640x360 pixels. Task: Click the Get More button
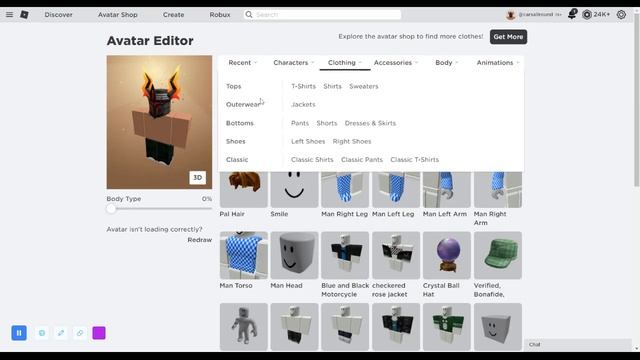point(508,37)
